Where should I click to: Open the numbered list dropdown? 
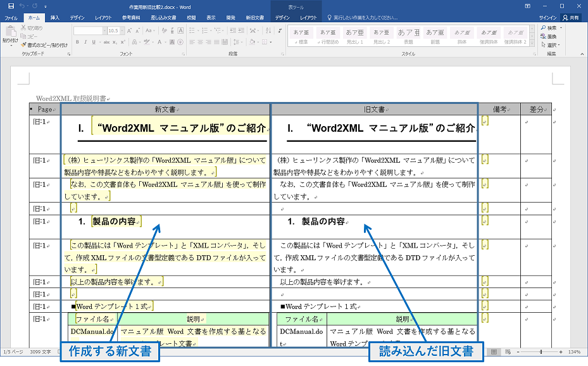tap(211, 31)
